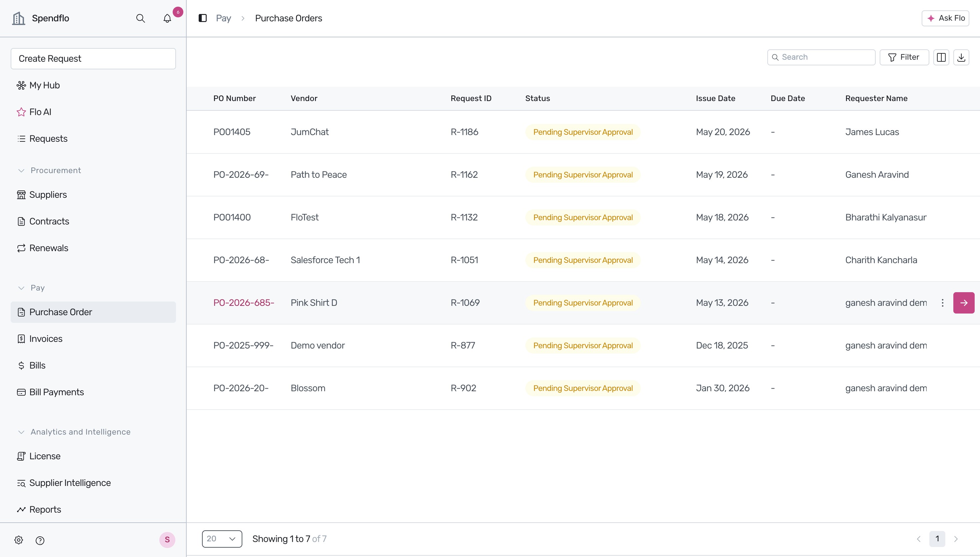The width and height of the screenshot is (980, 557).
Task: Sort by Status column header
Action: tap(537, 98)
